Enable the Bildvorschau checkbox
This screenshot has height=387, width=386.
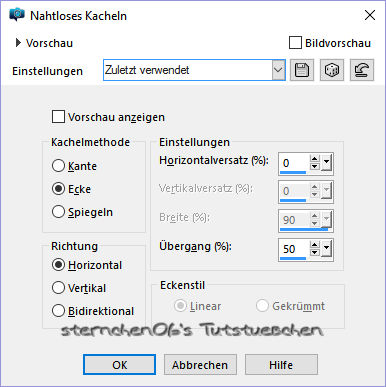[x=295, y=43]
